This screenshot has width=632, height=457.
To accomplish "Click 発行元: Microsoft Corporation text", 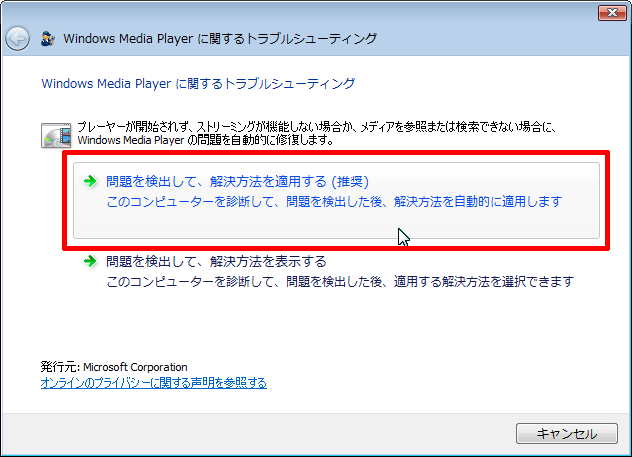I will coord(114,367).
